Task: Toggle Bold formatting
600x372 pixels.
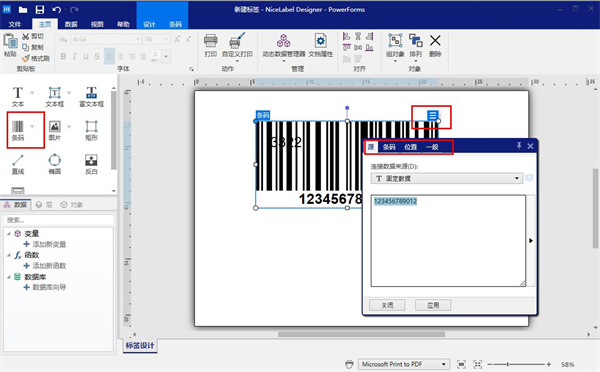Action: (x=63, y=56)
